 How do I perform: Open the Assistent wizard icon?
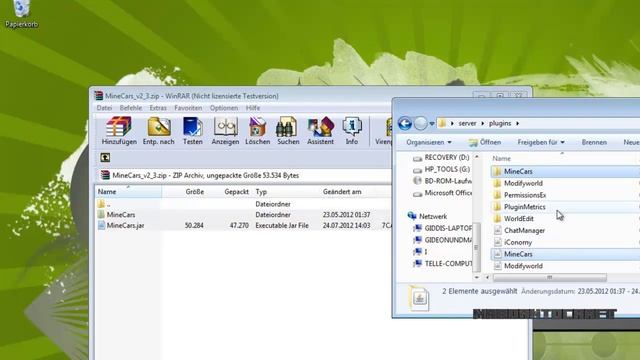320,131
